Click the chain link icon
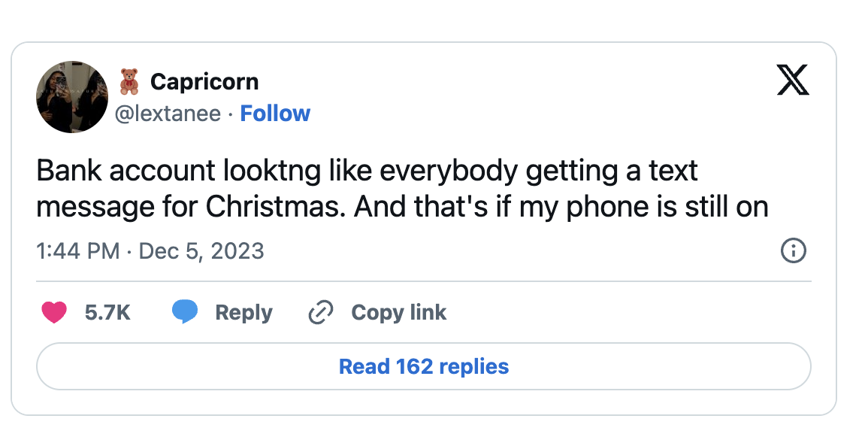This screenshot has height=446, width=868. (321, 312)
